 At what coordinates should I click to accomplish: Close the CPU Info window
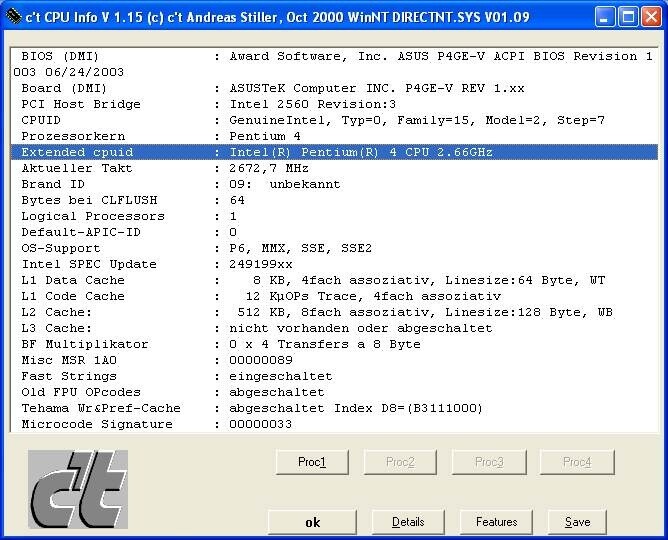tap(651, 17)
